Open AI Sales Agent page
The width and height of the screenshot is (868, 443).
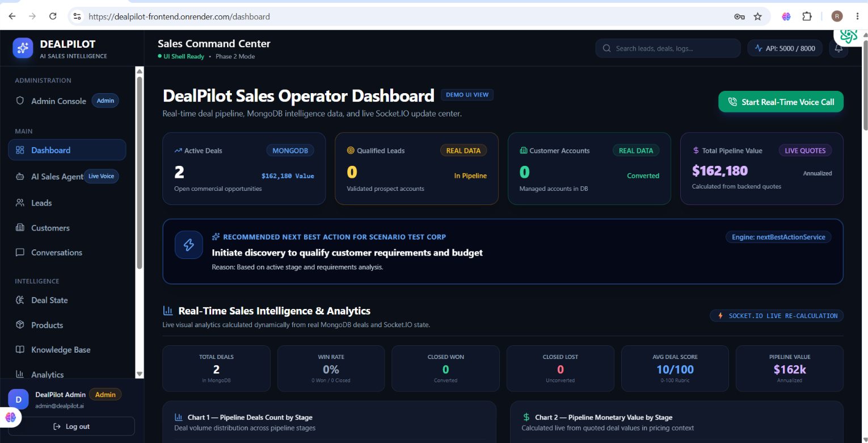tap(67, 177)
